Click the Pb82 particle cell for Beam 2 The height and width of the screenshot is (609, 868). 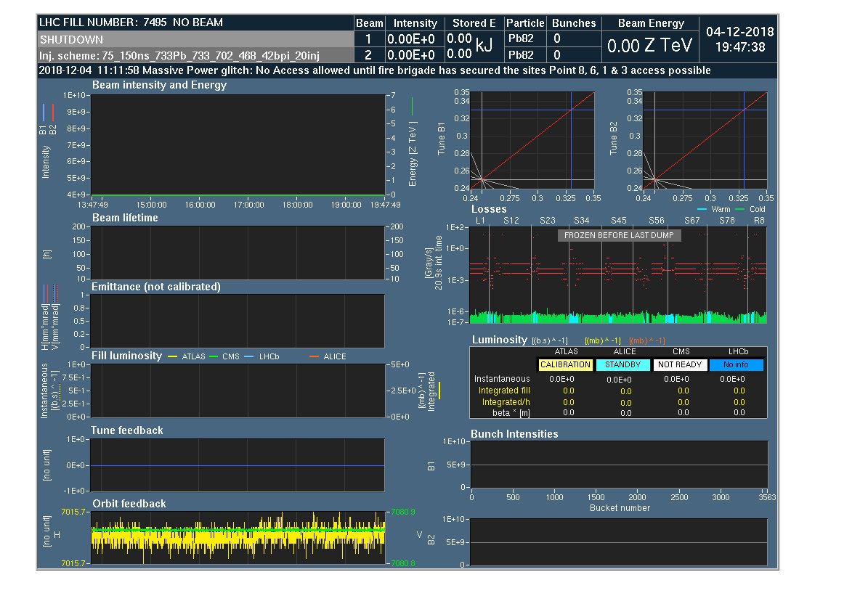point(521,54)
